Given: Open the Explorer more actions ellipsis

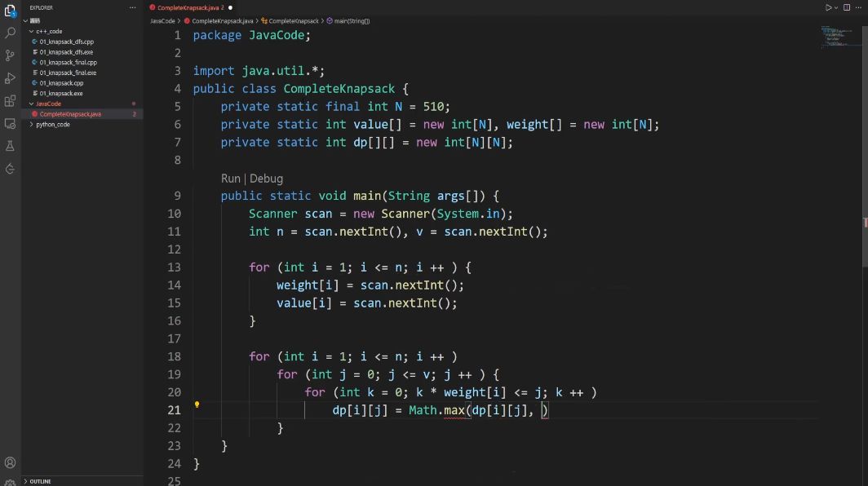Looking at the screenshot, I should click(x=133, y=7).
